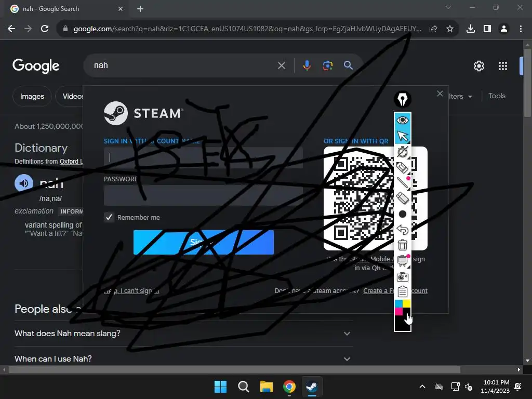Open the Chrome three-dot menu
This screenshot has width=532, height=399.
coord(521,29)
